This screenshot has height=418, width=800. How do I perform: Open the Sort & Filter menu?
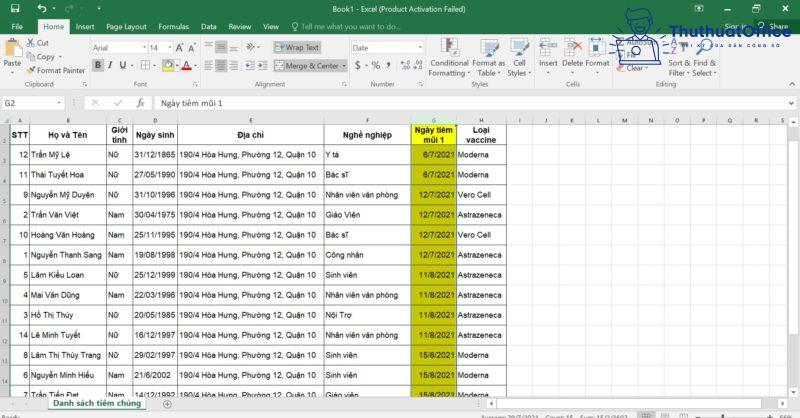[679, 57]
